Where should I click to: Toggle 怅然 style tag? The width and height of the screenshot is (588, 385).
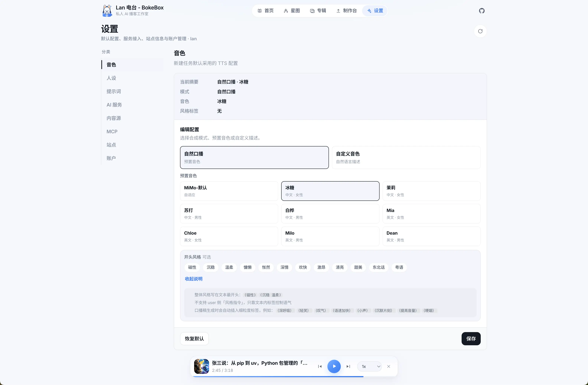coord(266,267)
